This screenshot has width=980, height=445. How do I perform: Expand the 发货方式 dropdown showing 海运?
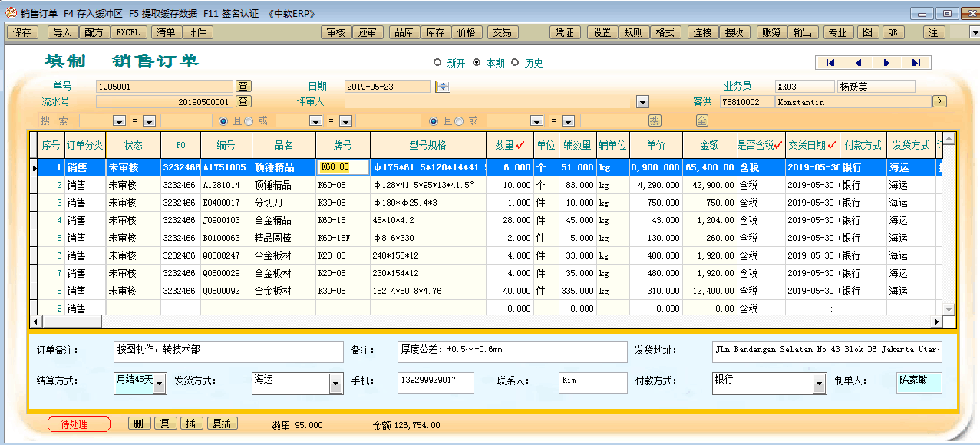pyautogui.click(x=335, y=384)
